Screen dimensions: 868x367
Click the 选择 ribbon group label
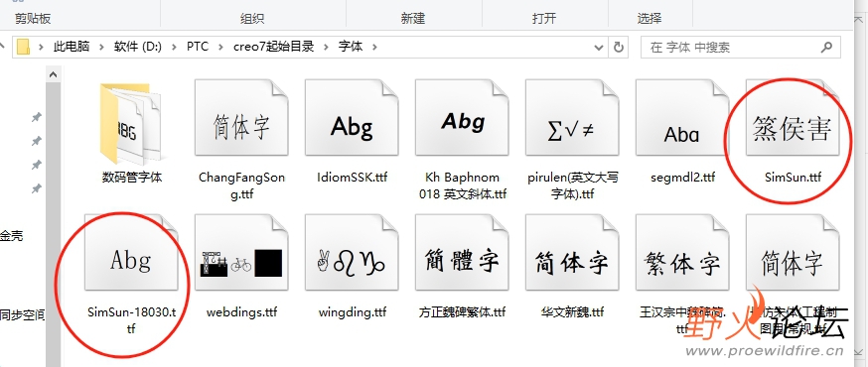(650, 18)
